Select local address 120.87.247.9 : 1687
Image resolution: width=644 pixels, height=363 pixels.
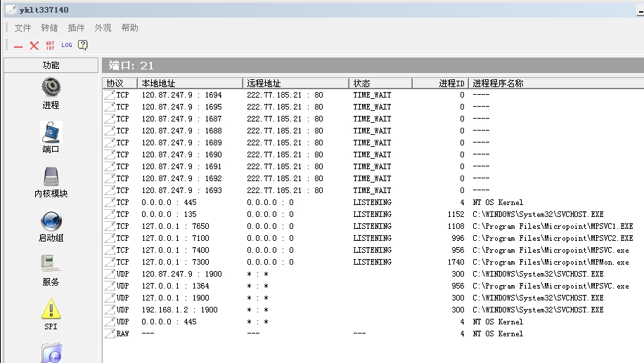[181, 119]
